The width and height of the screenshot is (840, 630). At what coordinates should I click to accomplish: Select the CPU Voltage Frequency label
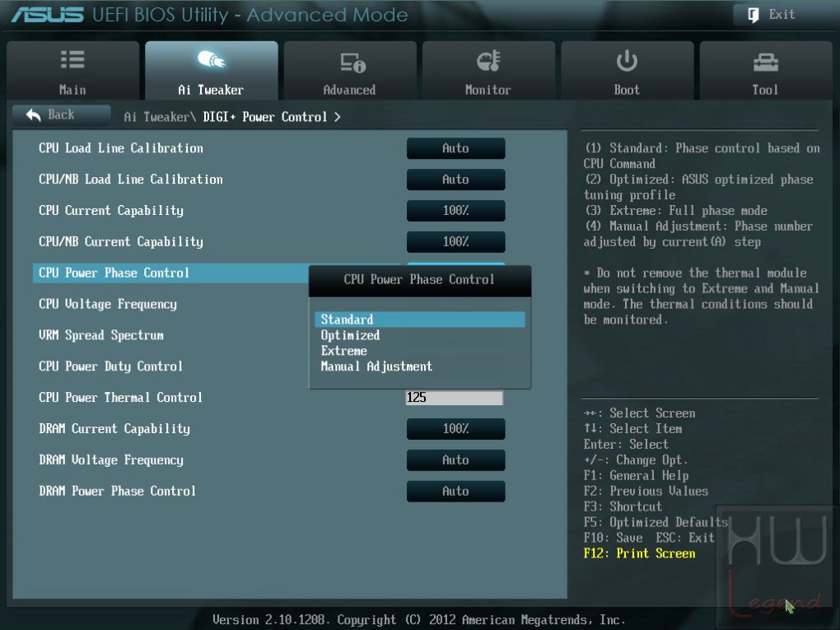point(108,304)
